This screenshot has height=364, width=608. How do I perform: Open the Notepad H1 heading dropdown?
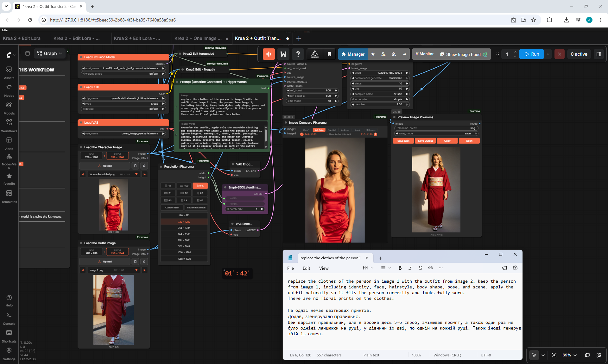pos(368,268)
